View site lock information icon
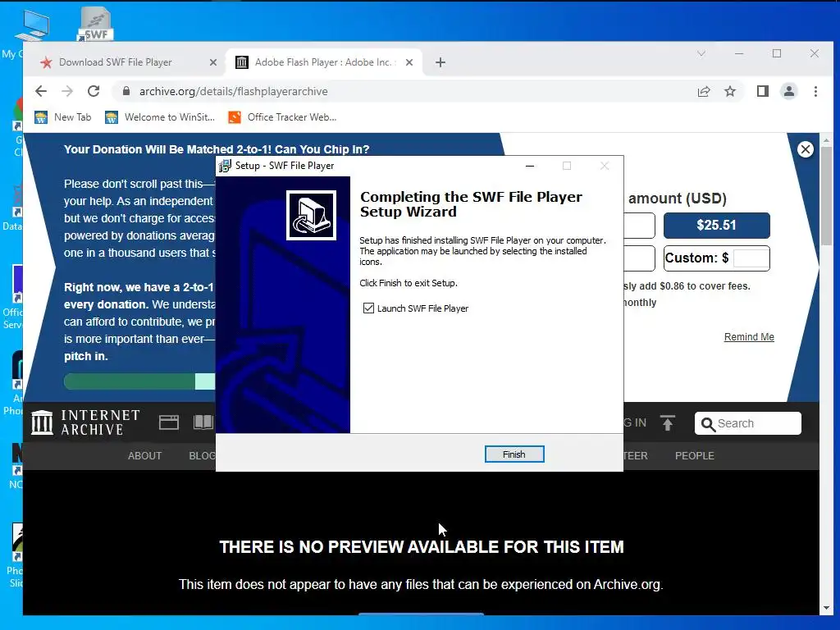Viewport: 840px width, 630px height. [126, 91]
